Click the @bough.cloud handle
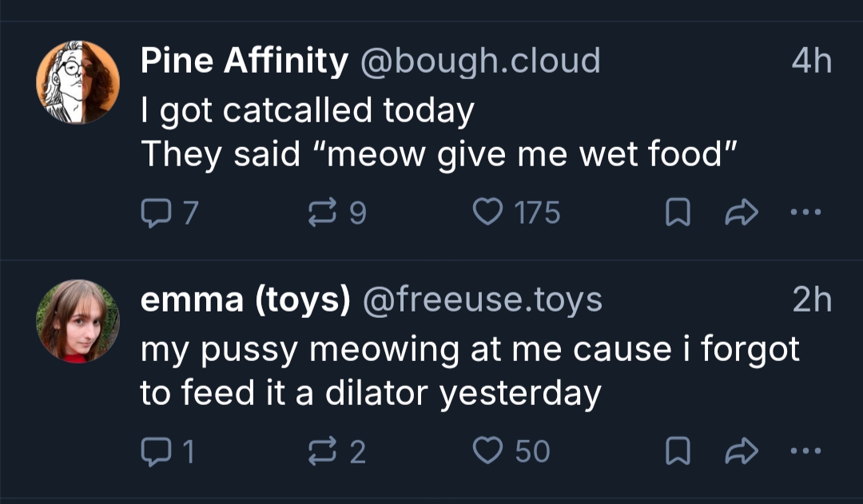 point(481,61)
